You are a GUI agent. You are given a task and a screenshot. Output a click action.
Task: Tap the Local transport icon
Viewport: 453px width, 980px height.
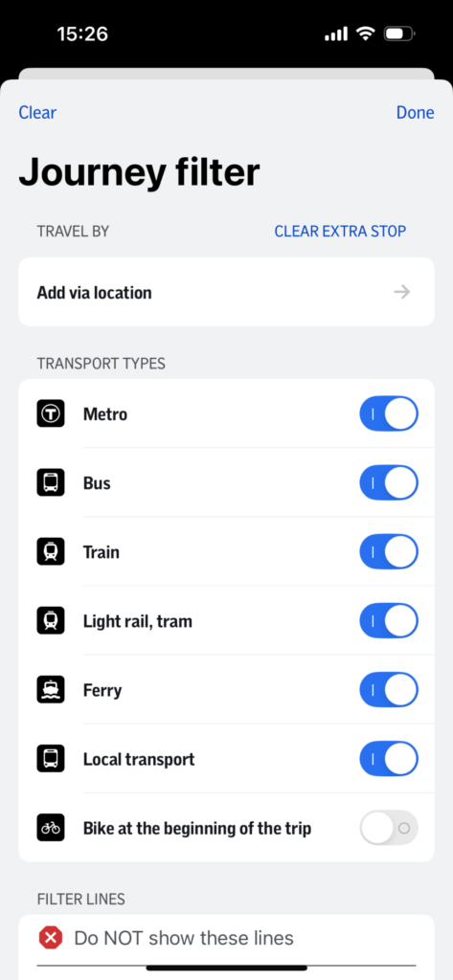pyautogui.click(x=51, y=759)
